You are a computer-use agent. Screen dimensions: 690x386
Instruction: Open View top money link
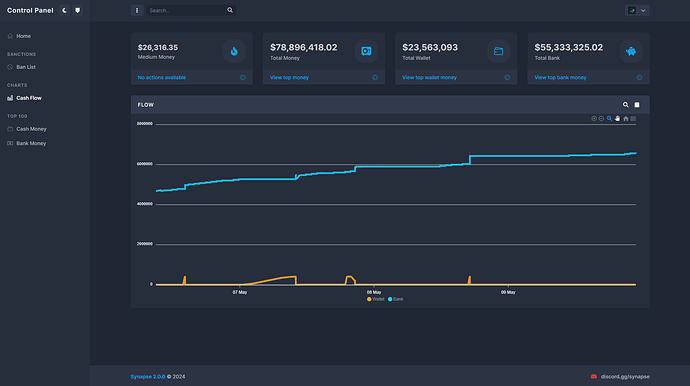pyautogui.click(x=289, y=77)
